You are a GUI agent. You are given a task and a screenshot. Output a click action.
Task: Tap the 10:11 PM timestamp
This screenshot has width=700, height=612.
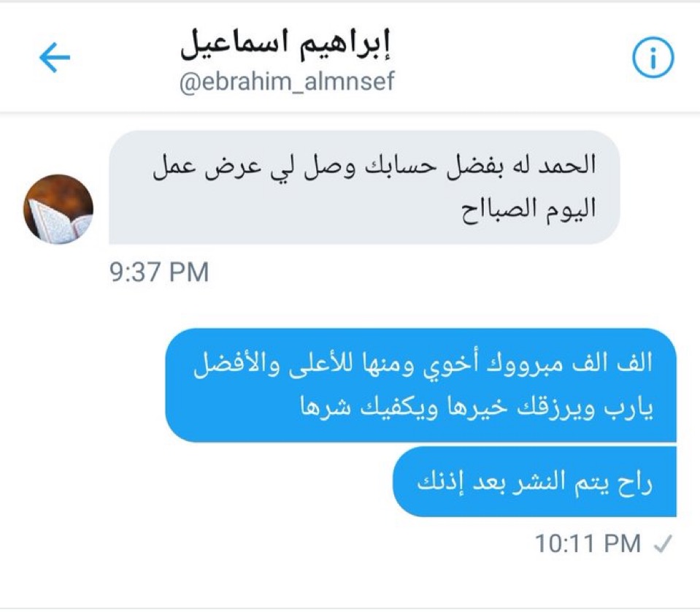pos(588,543)
